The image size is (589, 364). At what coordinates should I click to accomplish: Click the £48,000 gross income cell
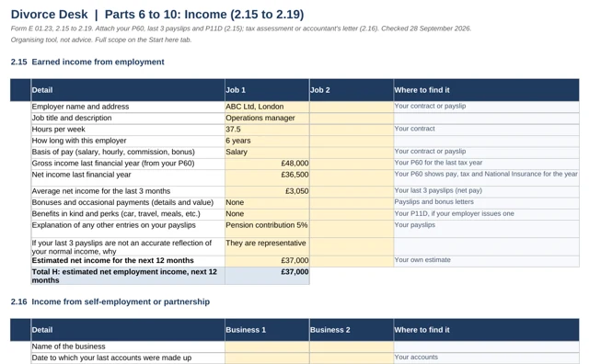tap(267, 164)
